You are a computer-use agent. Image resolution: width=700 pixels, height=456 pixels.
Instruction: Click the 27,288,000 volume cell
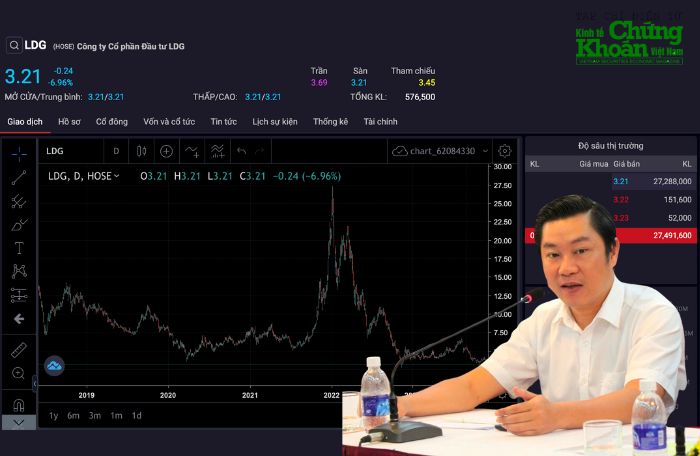[x=672, y=181]
